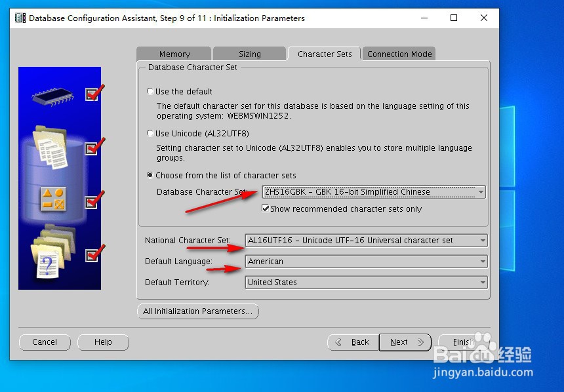
Task: Open the Connection Mode tab
Action: pos(399,54)
